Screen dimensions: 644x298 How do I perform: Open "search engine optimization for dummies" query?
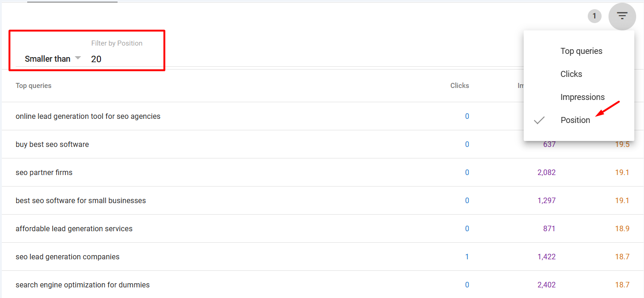point(83,285)
